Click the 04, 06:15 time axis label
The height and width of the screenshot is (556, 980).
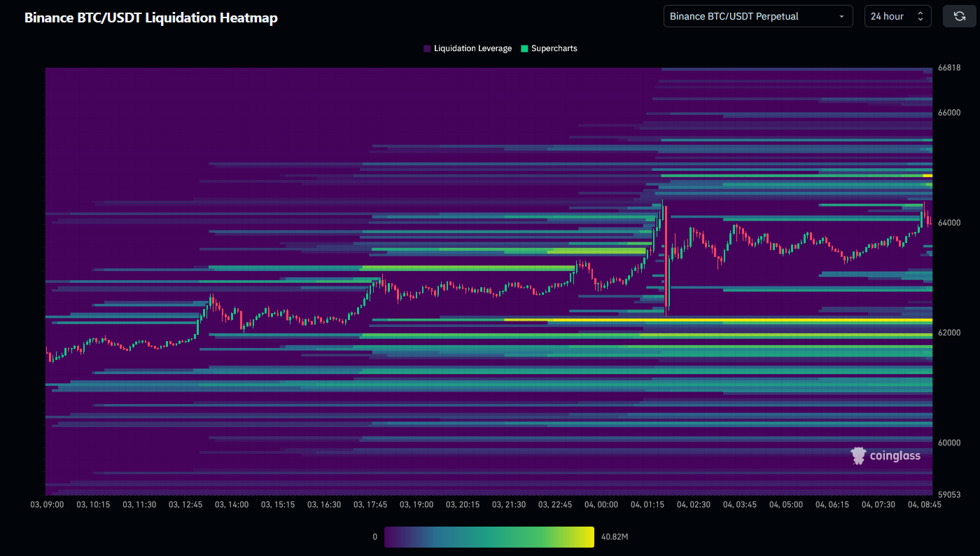pos(832,504)
